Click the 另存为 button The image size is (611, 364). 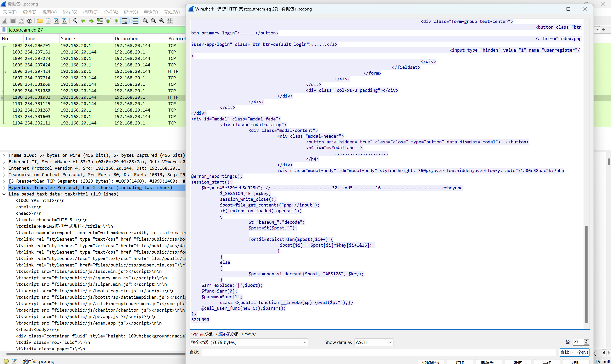pos(489,362)
